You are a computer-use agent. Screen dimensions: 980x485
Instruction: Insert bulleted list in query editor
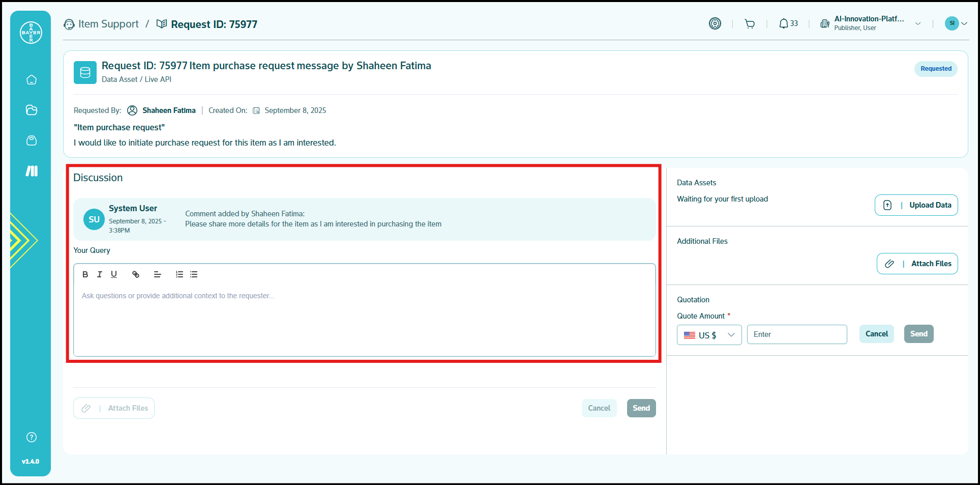pyautogui.click(x=194, y=274)
